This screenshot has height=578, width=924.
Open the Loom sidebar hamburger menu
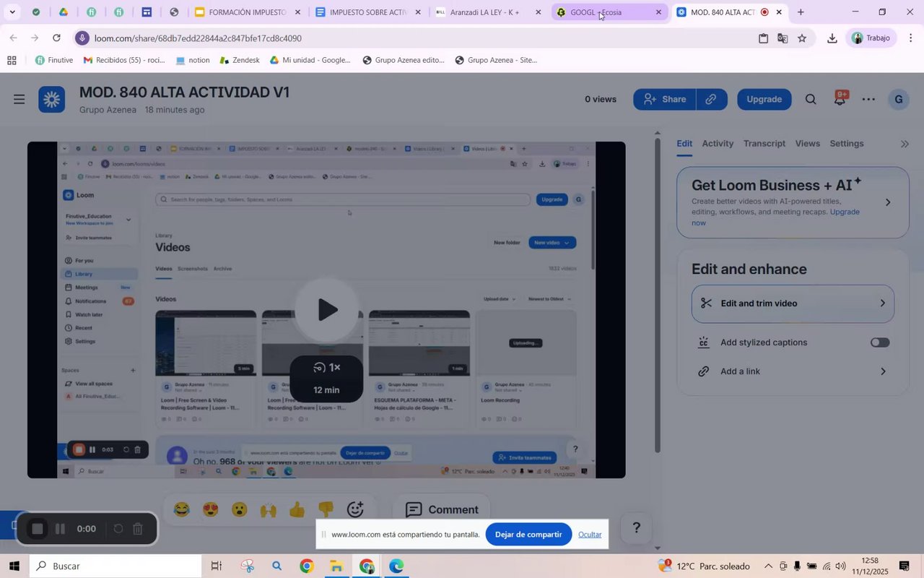pos(19,100)
